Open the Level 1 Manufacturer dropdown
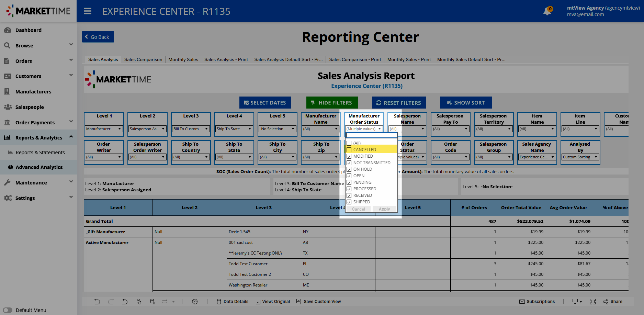 [104, 129]
